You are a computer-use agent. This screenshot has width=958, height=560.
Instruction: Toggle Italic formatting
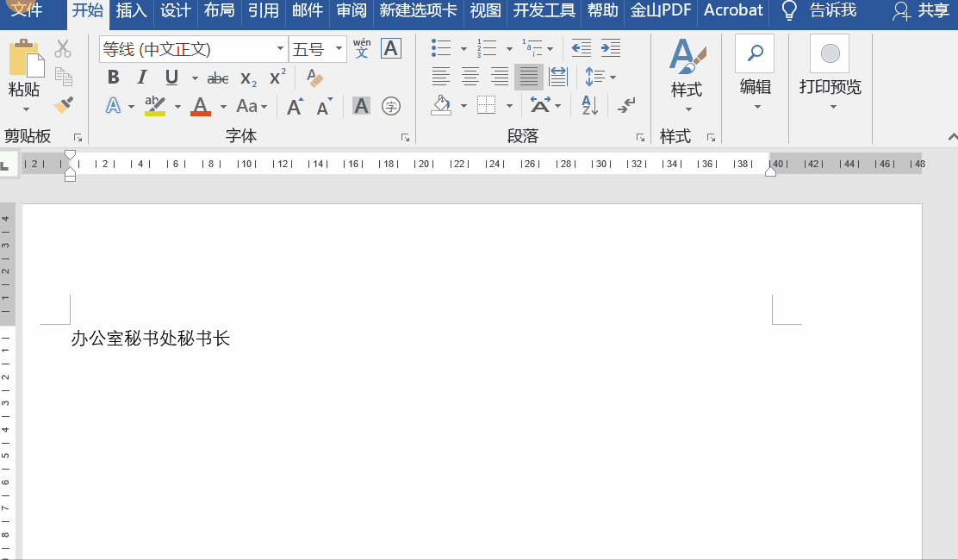click(x=142, y=78)
